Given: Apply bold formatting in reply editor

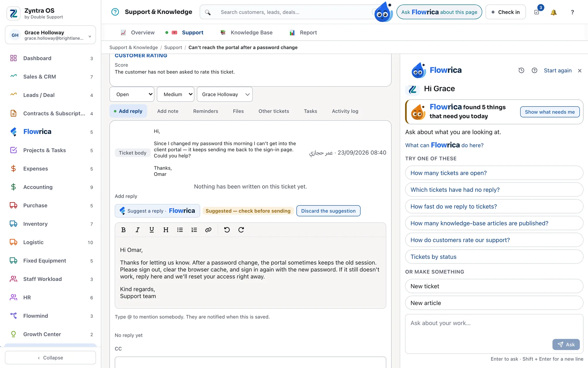Looking at the screenshot, I should pyautogui.click(x=123, y=230).
